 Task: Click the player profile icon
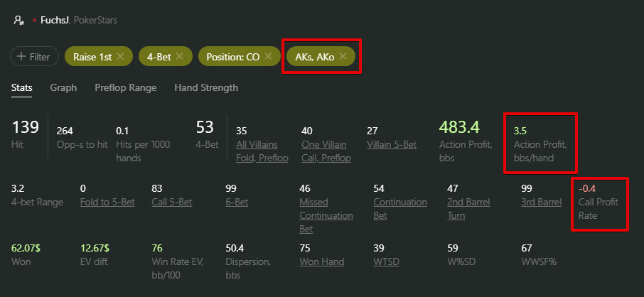click(19, 21)
